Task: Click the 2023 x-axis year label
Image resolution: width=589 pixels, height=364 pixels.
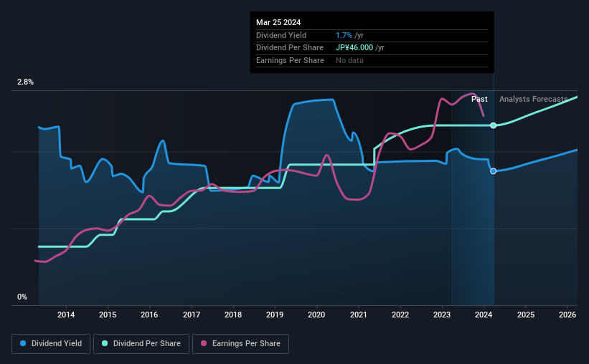Action: [442, 315]
